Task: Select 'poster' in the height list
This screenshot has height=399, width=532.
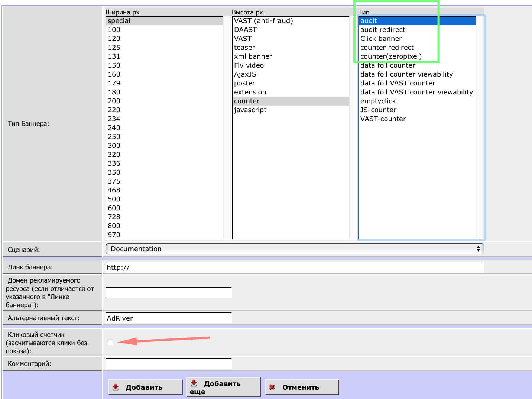Action: (291, 83)
